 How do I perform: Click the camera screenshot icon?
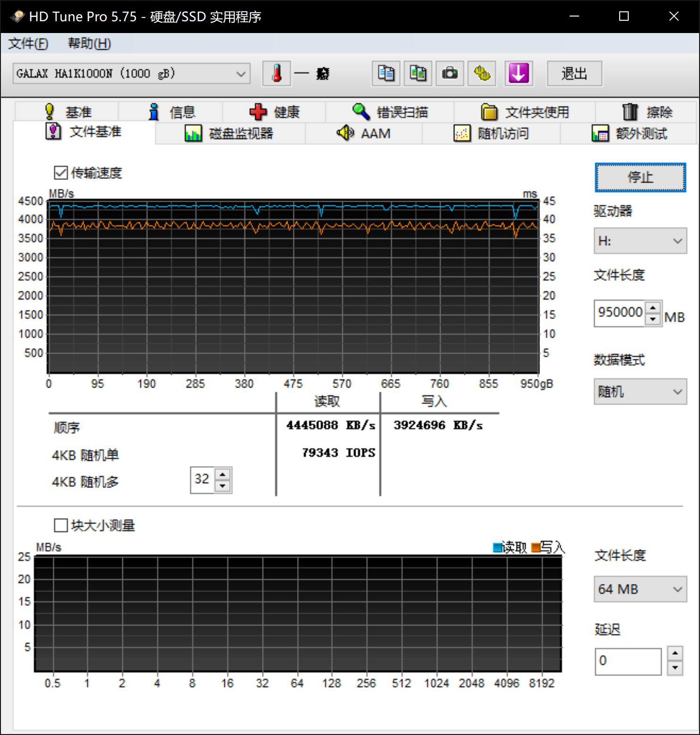tap(449, 74)
